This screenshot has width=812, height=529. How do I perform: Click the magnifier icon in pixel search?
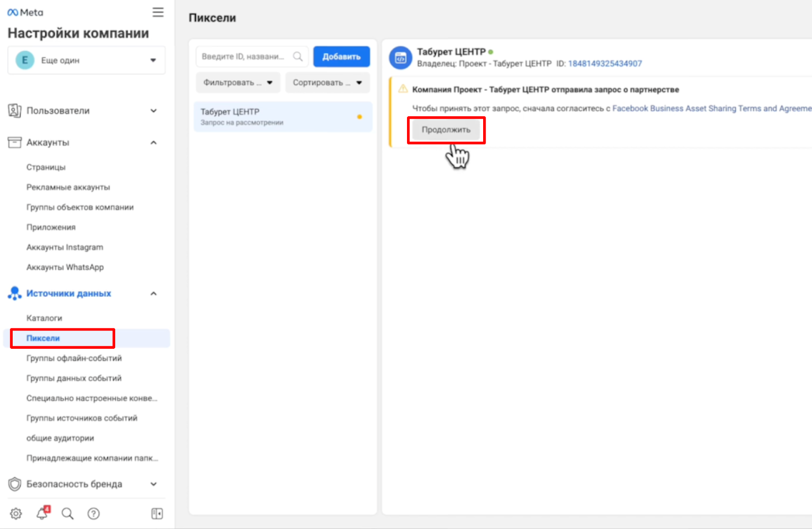298,56
